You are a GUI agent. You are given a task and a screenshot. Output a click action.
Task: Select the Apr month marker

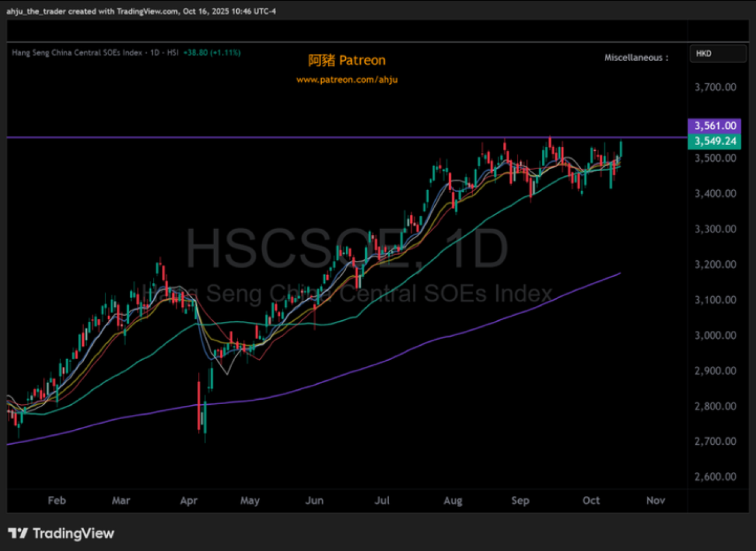188,500
